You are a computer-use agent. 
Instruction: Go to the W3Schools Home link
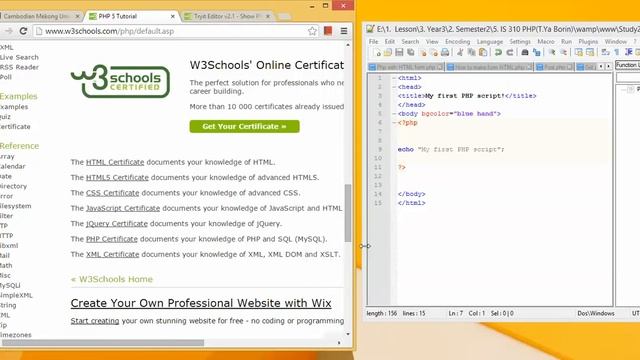(x=111, y=279)
